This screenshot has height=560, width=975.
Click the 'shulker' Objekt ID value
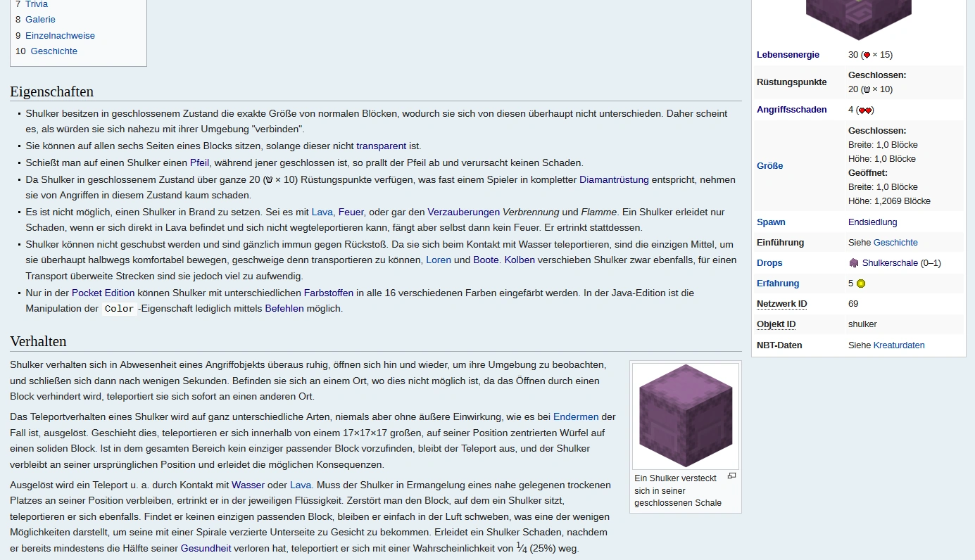coord(862,324)
